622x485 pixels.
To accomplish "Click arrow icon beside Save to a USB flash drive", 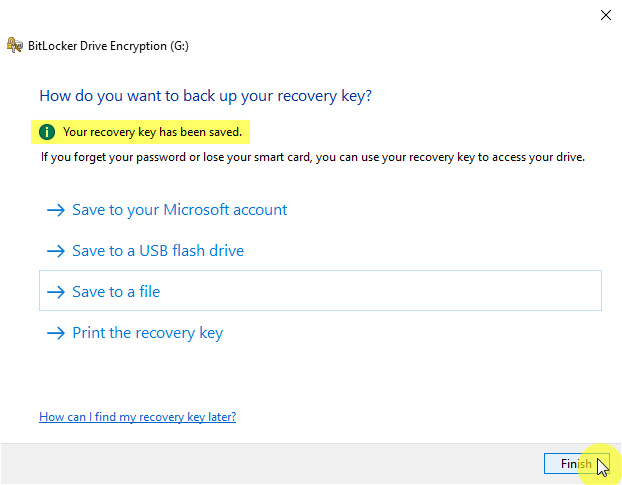I will [55, 251].
